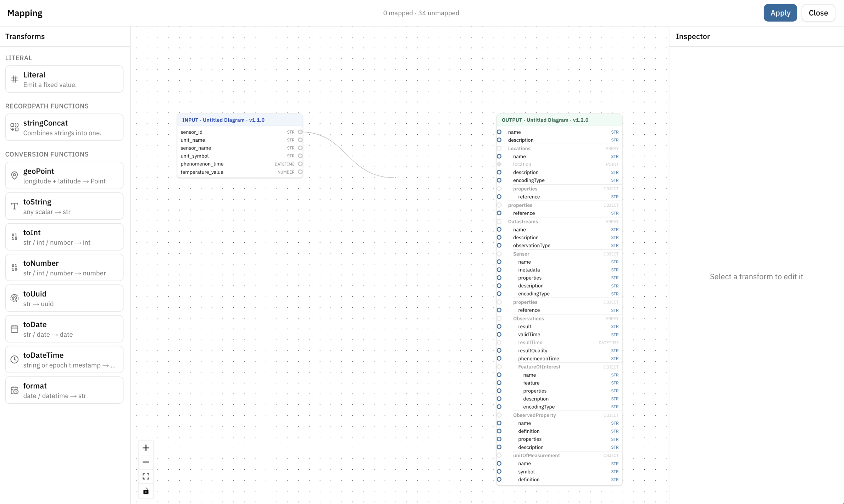Click the FeatureOfInterest feature input port
The height and width of the screenshot is (504, 844).
point(499,383)
